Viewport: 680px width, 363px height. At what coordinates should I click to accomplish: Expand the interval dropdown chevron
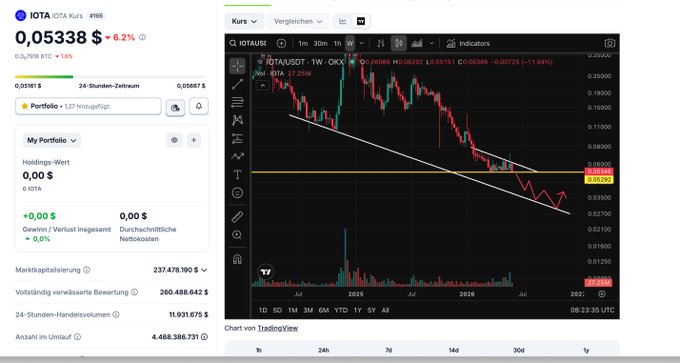pyautogui.click(x=362, y=43)
